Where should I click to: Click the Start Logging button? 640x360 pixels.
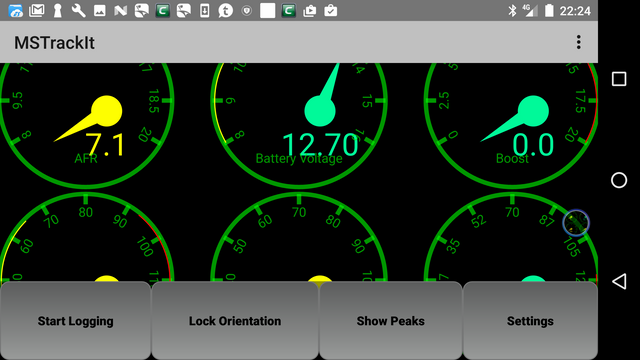coord(76,321)
